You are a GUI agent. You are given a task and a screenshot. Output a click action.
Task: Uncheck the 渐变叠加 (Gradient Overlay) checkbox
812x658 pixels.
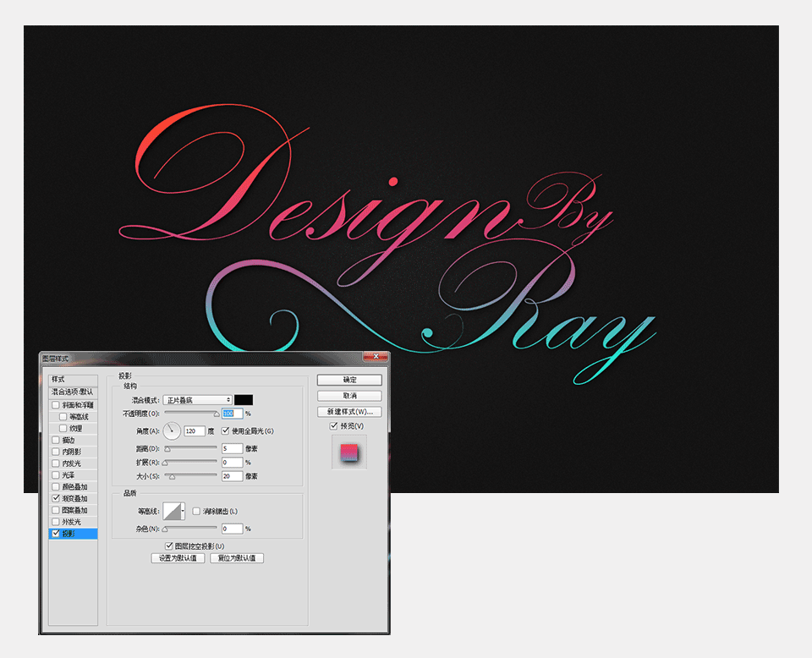pyautogui.click(x=56, y=498)
